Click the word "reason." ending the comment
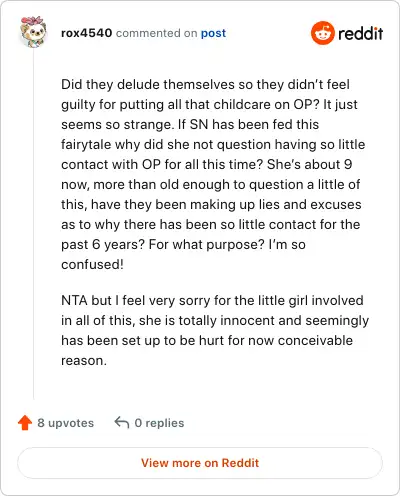The image size is (400, 496). click(84, 361)
